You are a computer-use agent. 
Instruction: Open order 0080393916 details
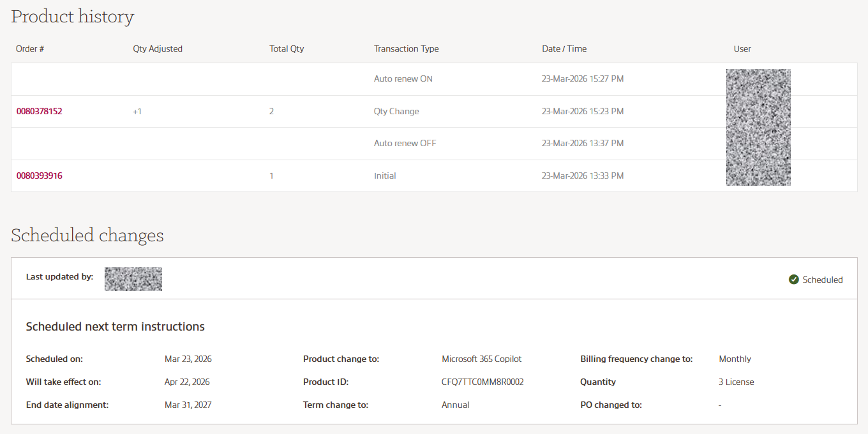39,176
